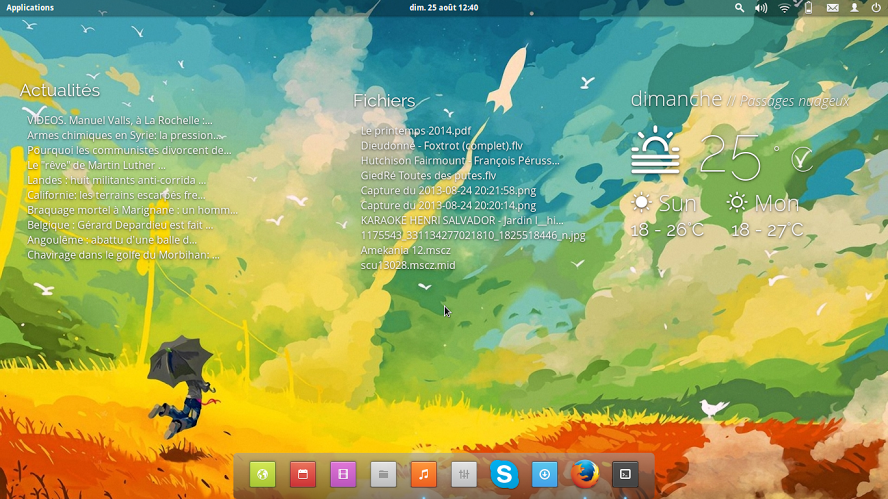Launch Firefox from the dock
The height and width of the screenshot is (499, 888).
coord(584,474)
